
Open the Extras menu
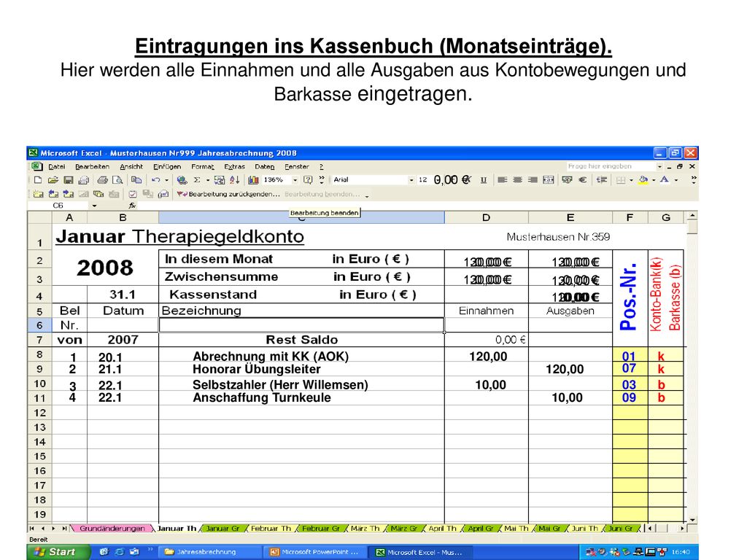coord(234,167)
